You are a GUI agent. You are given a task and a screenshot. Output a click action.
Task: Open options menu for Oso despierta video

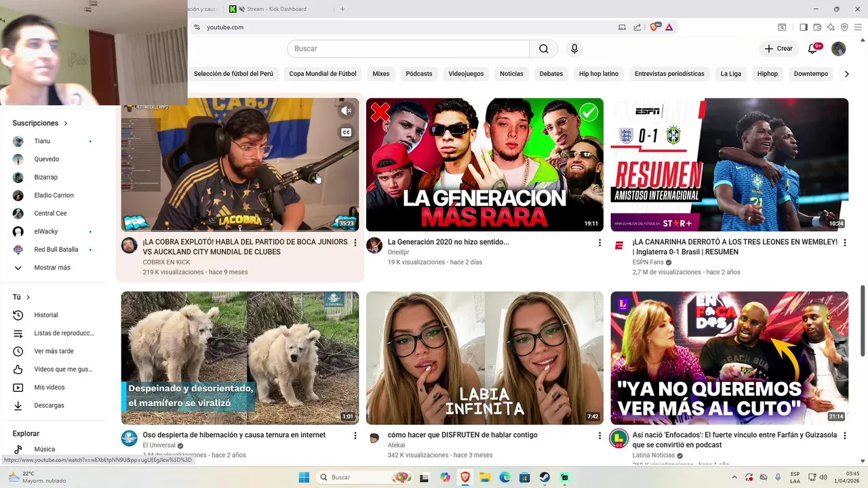click(x=355, y=436)
